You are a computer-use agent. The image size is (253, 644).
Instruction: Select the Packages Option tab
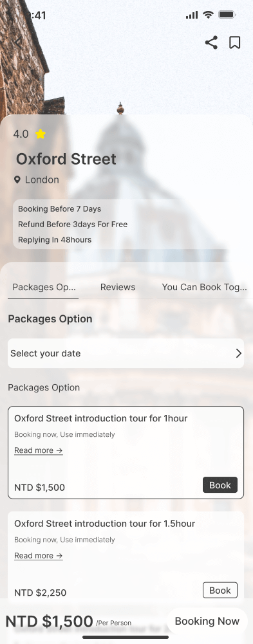tap(44, 287)
